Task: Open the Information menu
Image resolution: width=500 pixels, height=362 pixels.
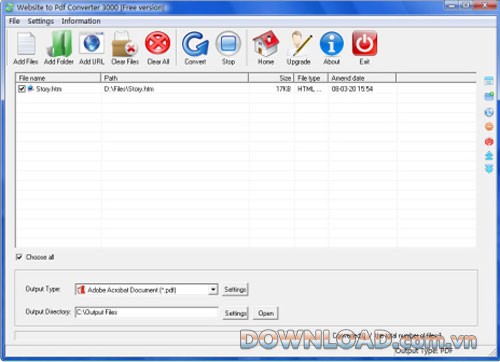Action: tap(81, 21)
